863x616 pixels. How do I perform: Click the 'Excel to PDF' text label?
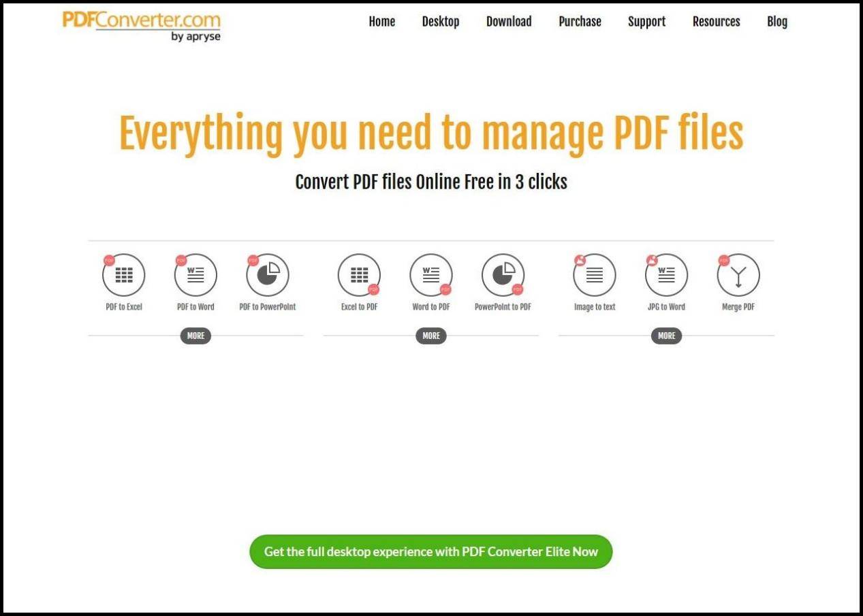click(359, 307)
